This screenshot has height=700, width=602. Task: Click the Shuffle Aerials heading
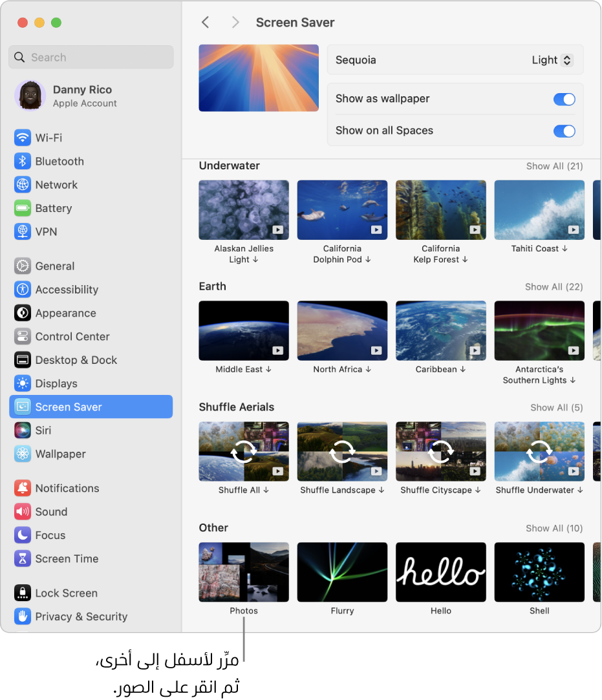[x=236, y=407]
